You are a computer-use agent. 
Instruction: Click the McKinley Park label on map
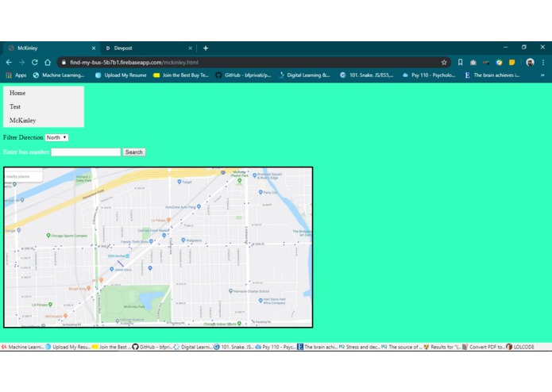[x=134, y=306]
